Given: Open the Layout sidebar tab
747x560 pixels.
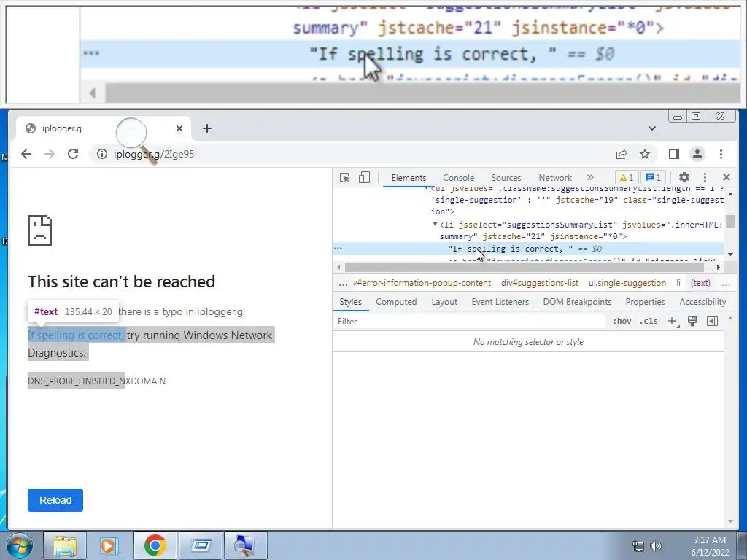Looking at the screenshot, I should point(444,302).
